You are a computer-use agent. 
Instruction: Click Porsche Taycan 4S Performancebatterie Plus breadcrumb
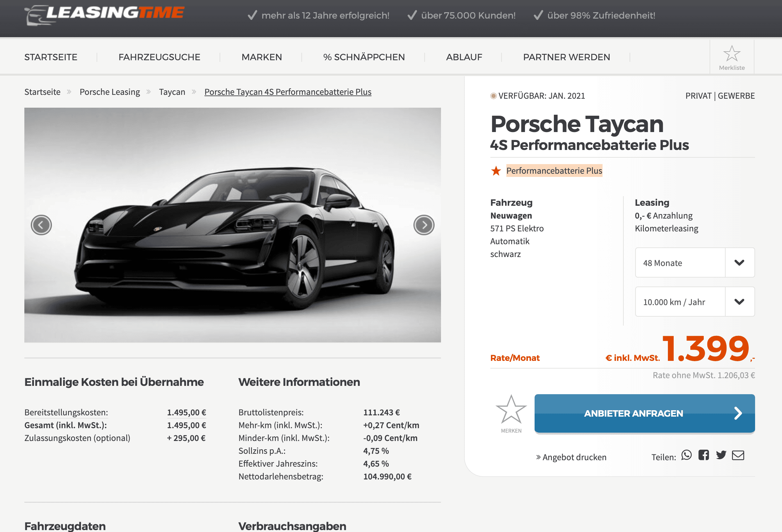(x=288, y=92)
